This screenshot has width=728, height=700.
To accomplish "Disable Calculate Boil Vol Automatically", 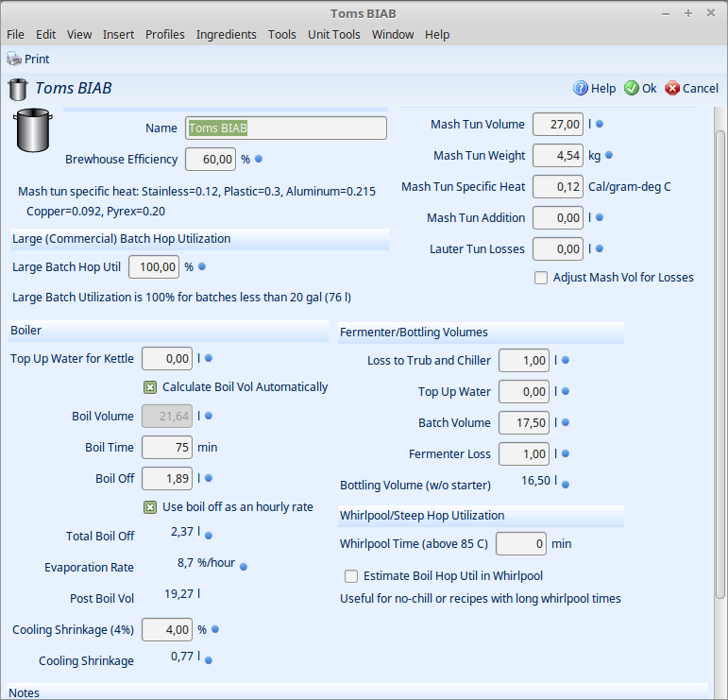I will 150,386.
